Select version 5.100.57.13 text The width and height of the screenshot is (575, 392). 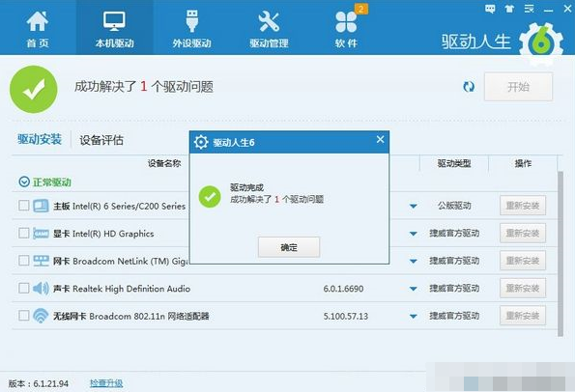345,316
